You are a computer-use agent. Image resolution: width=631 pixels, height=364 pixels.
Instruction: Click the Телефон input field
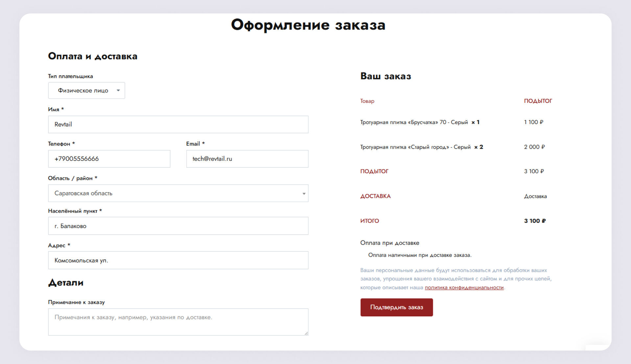coord(109,159)
